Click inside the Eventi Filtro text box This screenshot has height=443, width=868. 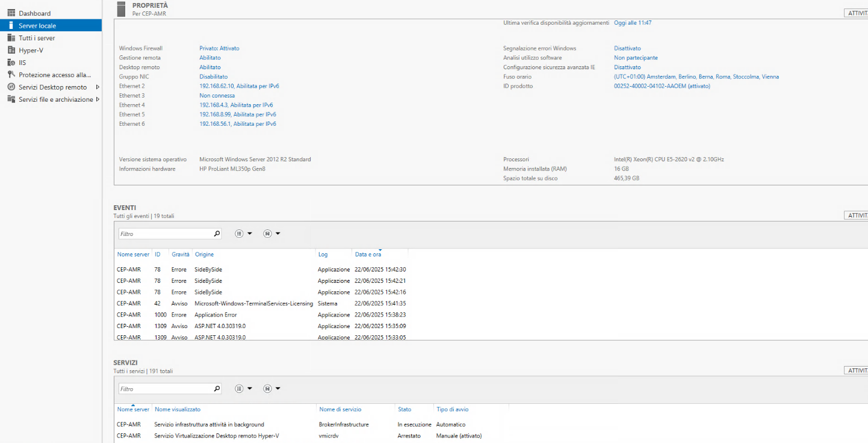(x=165, y=234)
